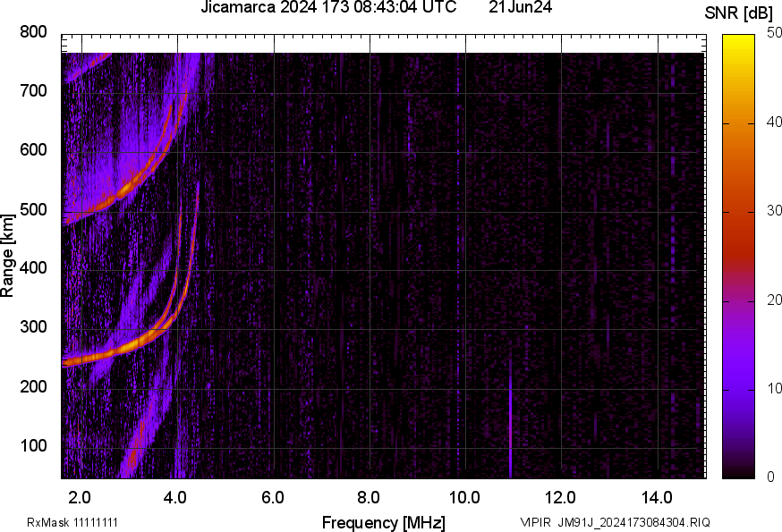Image resolution: width=782 pixels, height=532 pixels.
Task: Click the file name 'JM91J_2024173084304.RIQ'
Action: coord(633,522)
